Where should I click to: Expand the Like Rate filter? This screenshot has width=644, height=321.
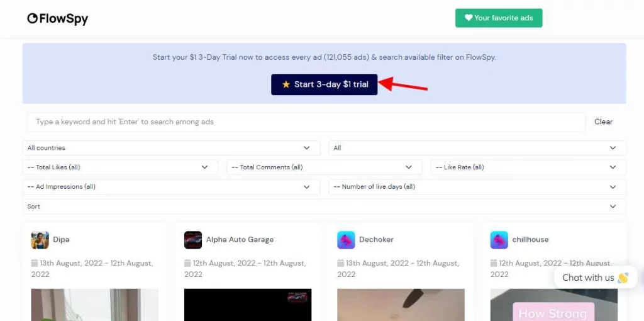point(528,167)
